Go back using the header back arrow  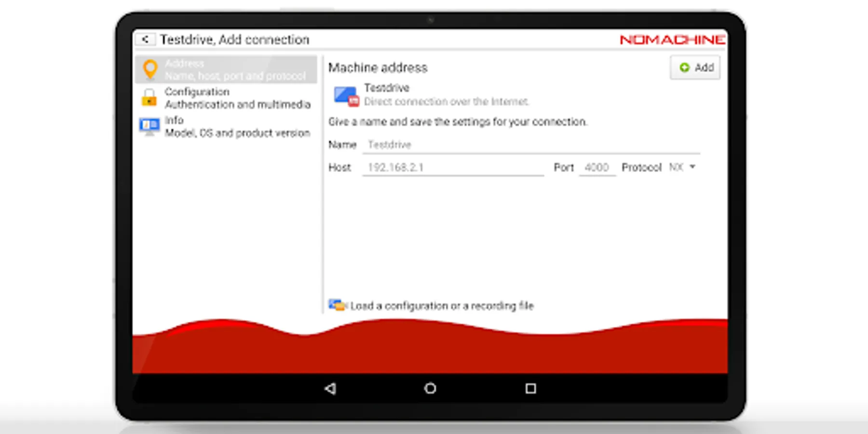point(145,40)
